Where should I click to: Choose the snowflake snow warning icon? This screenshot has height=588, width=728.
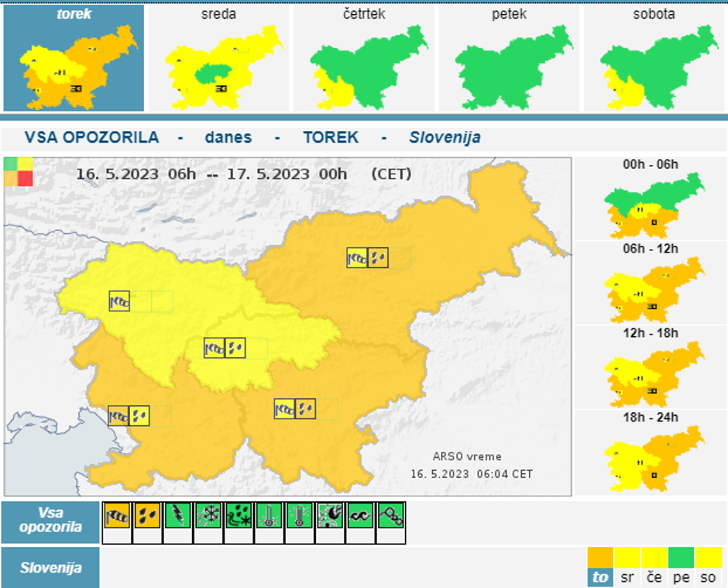pos(208,516)
